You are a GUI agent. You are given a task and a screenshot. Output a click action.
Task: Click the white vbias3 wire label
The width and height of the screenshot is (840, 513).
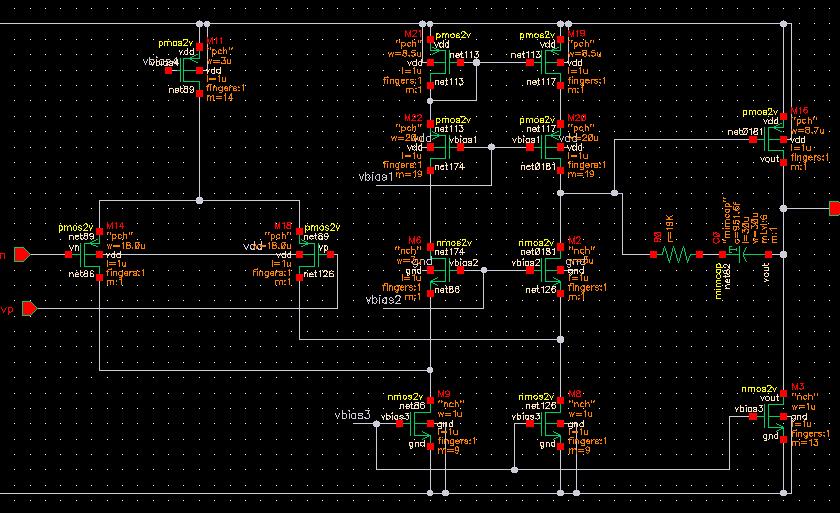[352, 415]
